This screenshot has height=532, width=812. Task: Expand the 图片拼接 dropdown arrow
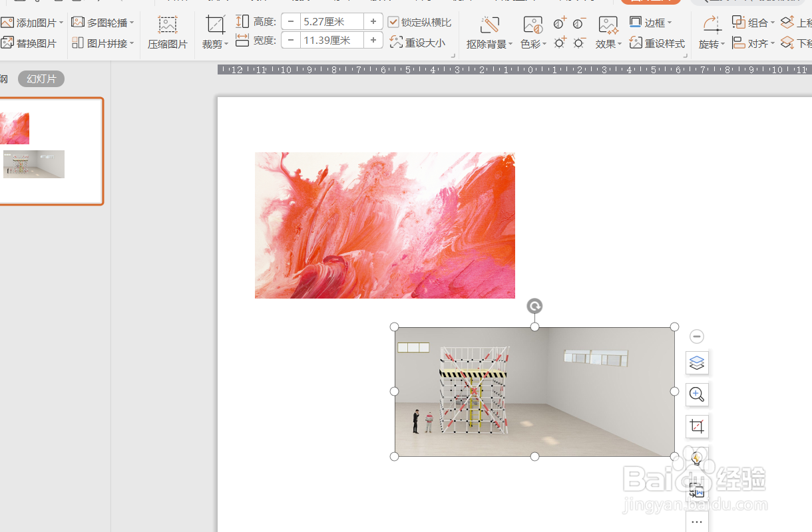132,43
